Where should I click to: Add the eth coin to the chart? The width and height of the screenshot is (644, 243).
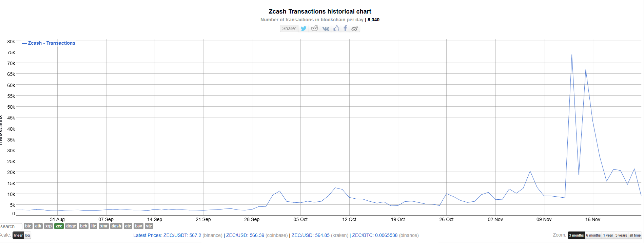(38, 226)
